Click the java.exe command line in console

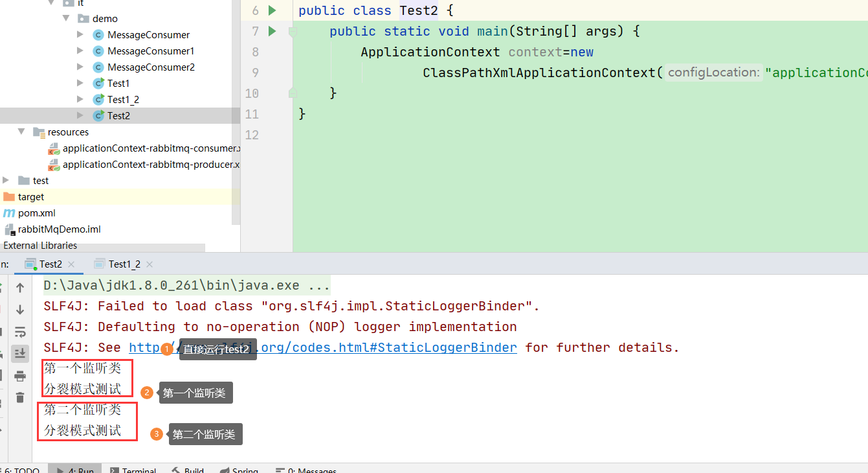(187, 285)
